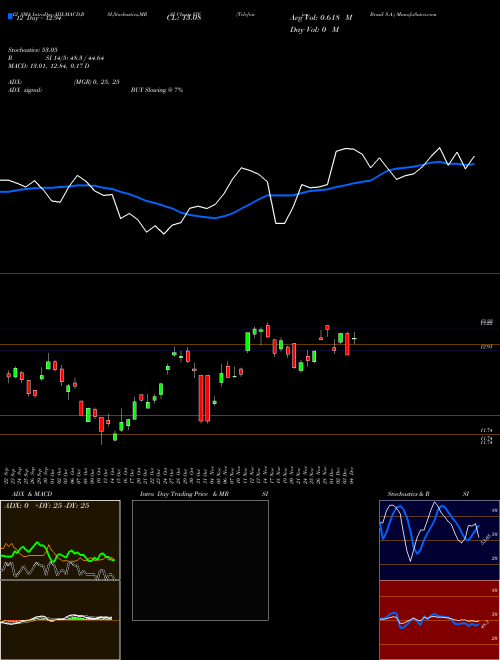Click the 'Intra Day Trading Price & MR' title
The image size is (500, 660).
pyautogui.click(x=184, y=494)
